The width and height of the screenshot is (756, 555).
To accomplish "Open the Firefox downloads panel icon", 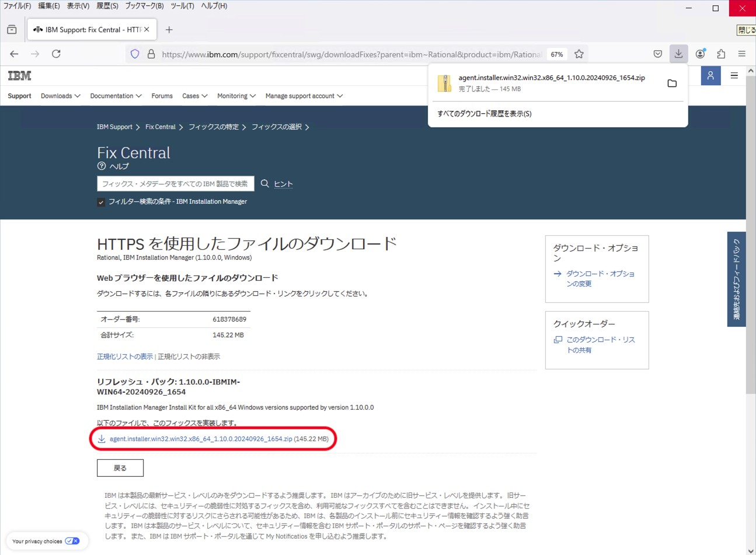I will (x=678, y=53).
